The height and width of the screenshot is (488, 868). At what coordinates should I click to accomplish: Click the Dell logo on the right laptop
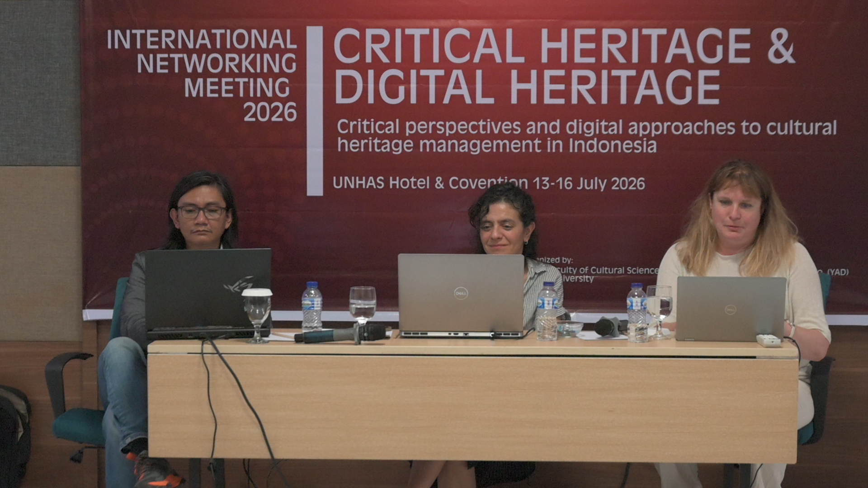[x=730, y=310]
